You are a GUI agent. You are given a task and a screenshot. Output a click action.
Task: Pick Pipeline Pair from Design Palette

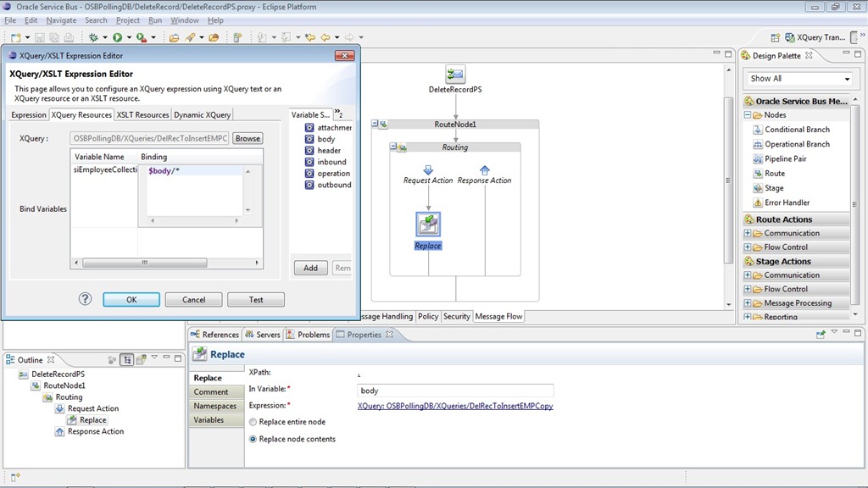(x=785, y=158)
